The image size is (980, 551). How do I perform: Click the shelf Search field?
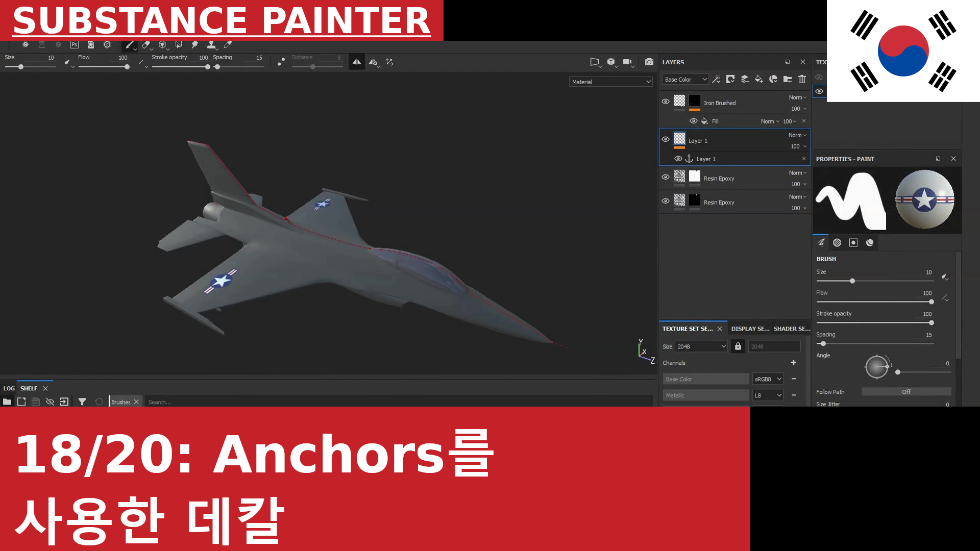tap(398, 402)
